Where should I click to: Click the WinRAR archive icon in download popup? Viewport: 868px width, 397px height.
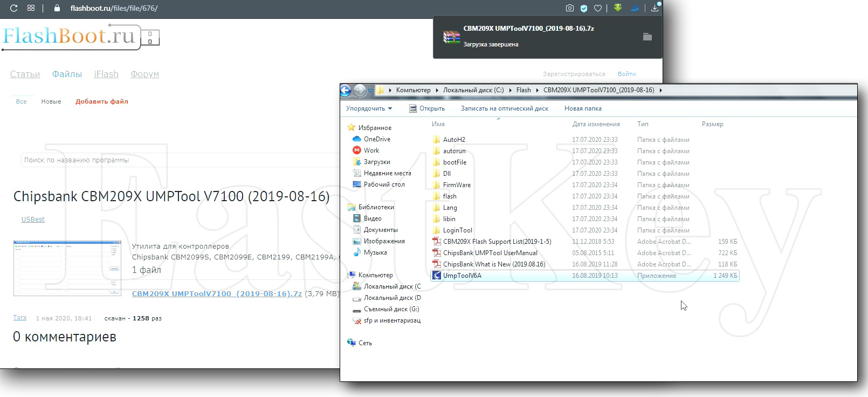tap(451, 37)
